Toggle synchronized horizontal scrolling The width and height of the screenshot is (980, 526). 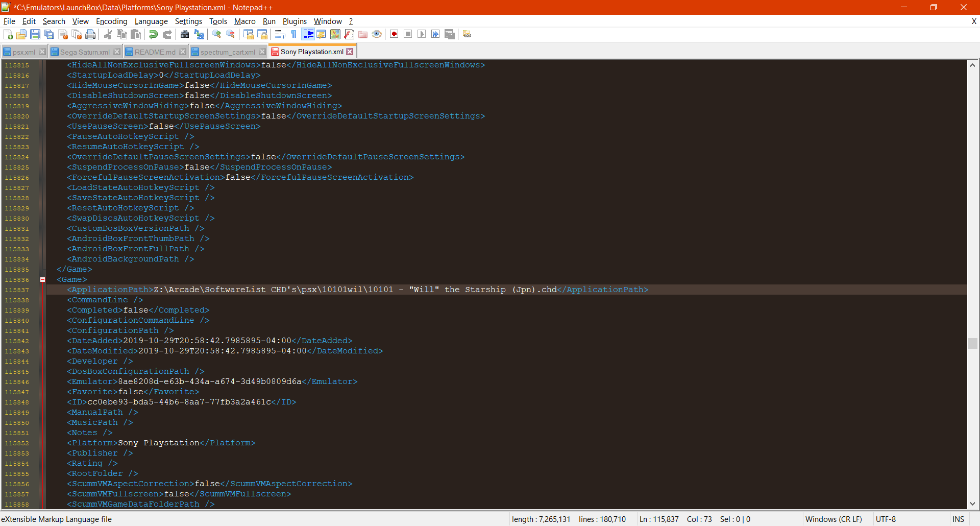pos(262,34)
